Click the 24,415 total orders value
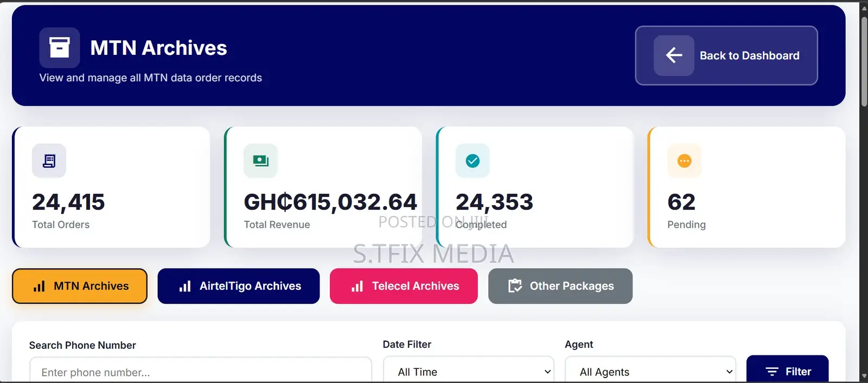868x383 pixels. [68, 202]
